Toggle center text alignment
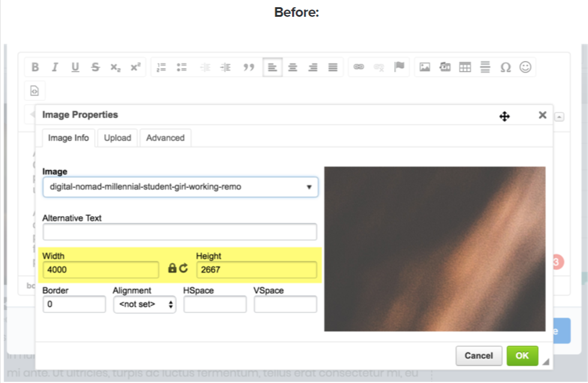 pyautogui.click(x=293, y=67)
